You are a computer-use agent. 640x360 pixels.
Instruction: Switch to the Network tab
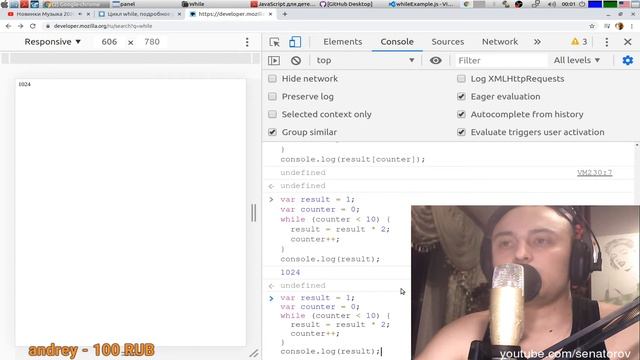[x=500, y=42]
